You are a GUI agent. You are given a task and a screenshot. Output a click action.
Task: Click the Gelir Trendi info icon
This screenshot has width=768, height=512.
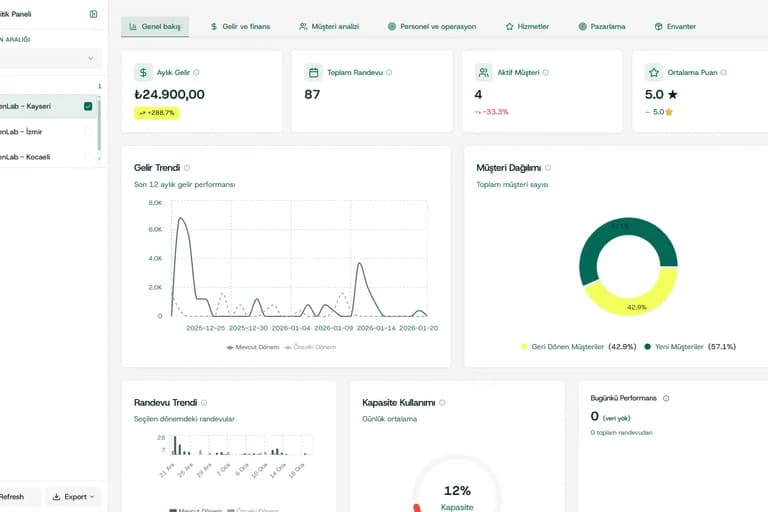(x=187, y=168)
